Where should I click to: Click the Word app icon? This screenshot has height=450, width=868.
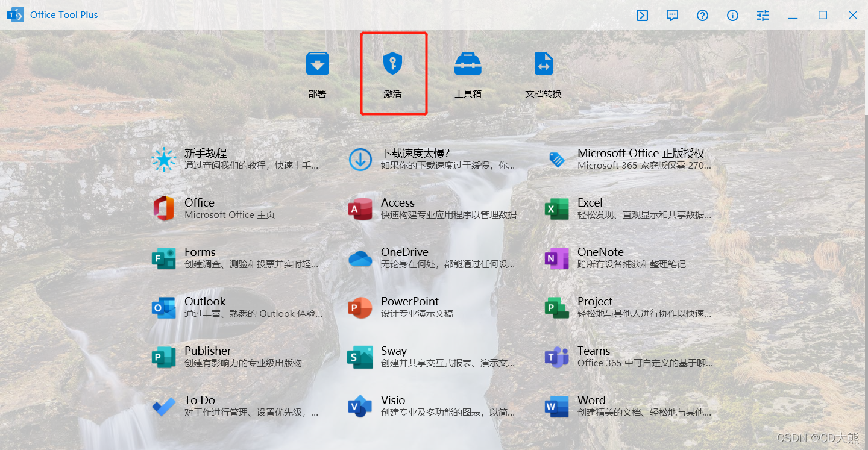[x=557, y=407]
